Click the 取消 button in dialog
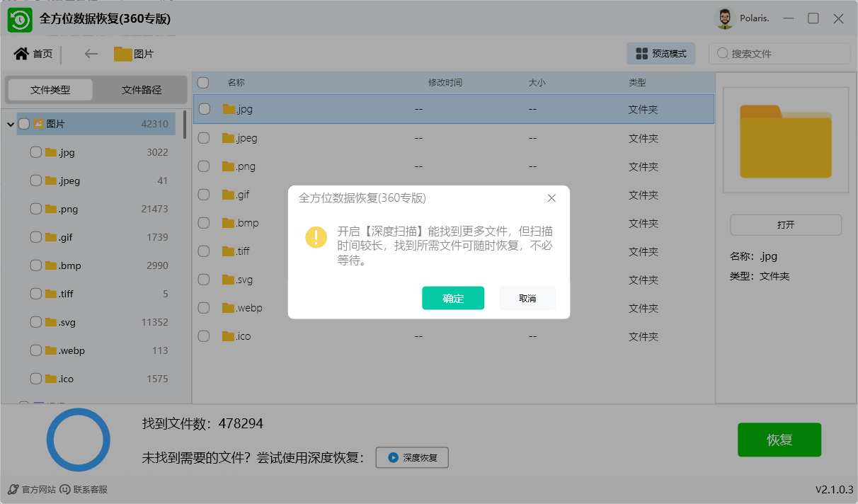 click(527, 298)
